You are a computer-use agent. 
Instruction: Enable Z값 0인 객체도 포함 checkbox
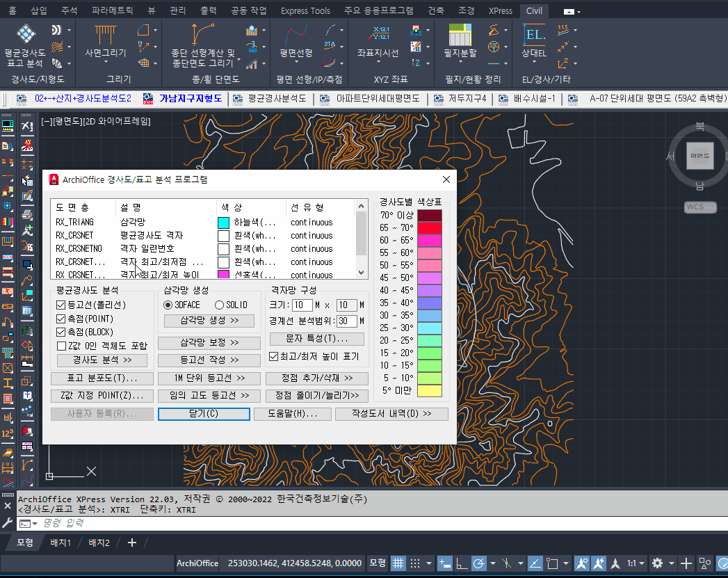point(60,346)
